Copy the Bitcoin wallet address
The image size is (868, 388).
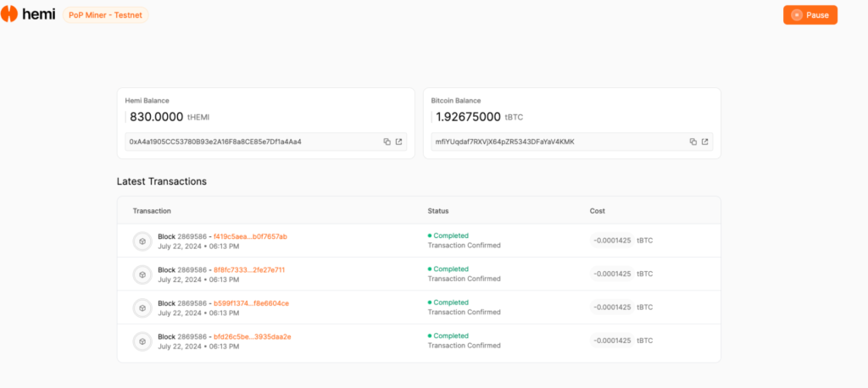pyautogui.click(x=693, y=141)
